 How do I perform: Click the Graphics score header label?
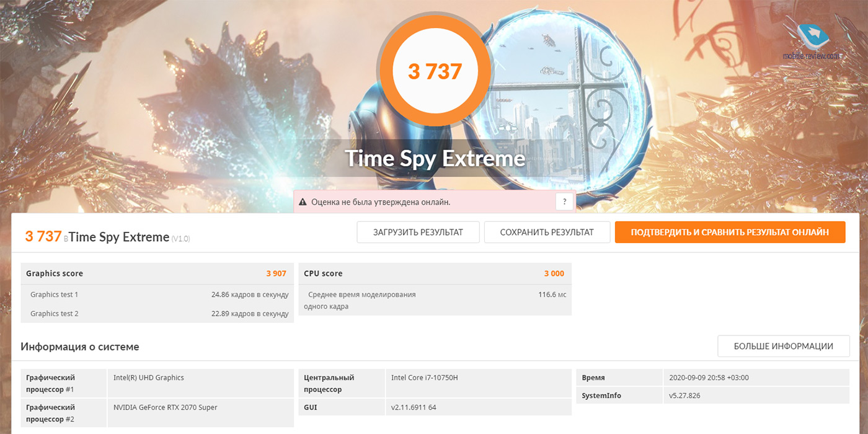pos(55,273)
